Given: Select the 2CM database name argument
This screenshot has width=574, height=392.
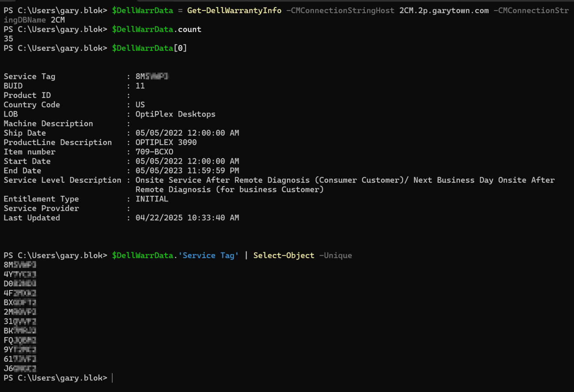Looking at the screenshot, I should (x=58, y=20).
